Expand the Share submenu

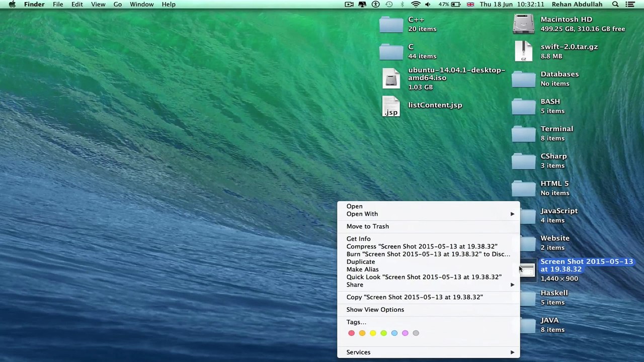tap(428, 285)
